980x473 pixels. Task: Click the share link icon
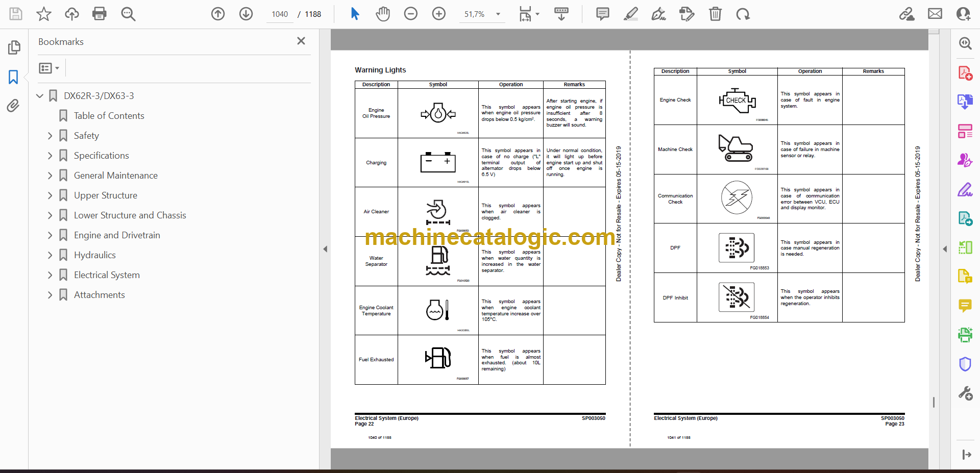pyautogui.click(x=907, y=14)
